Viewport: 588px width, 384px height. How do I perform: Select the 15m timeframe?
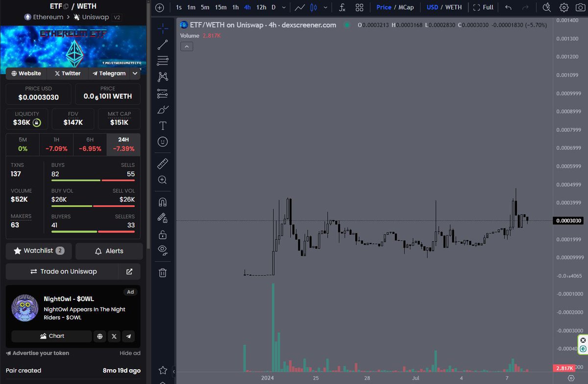[x=220, y=7]
